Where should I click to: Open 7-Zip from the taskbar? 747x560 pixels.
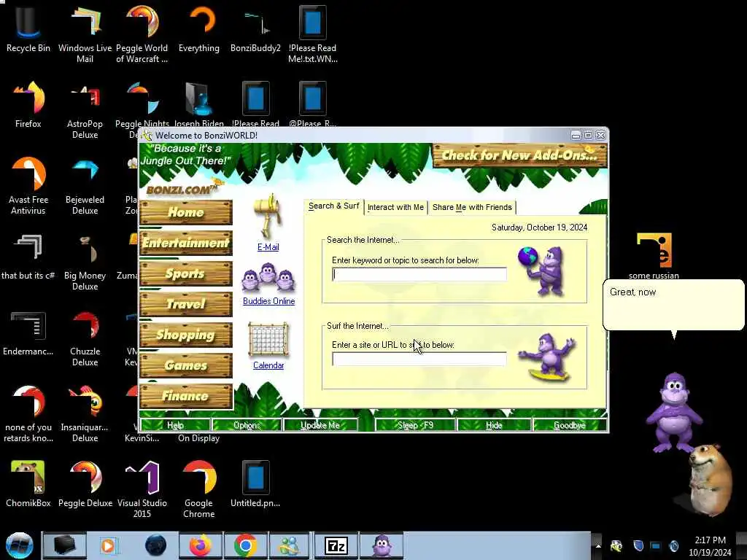[x=336, y=545]
